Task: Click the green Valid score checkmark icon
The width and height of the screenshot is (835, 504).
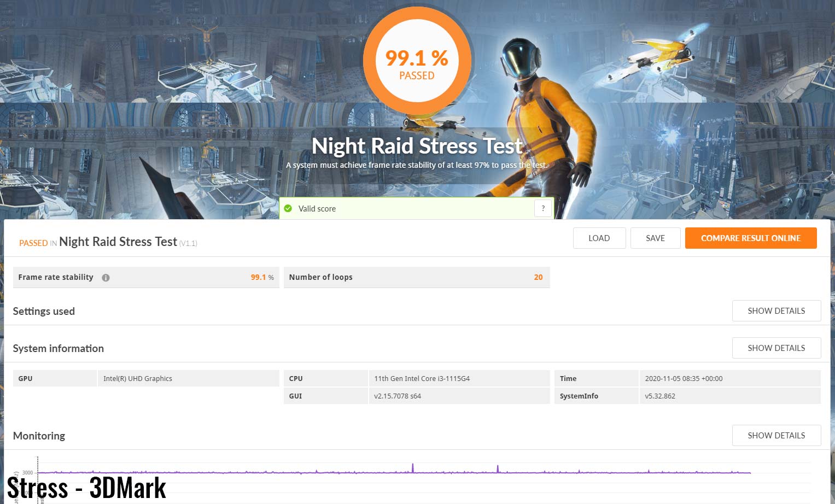Action: (288, 208)
